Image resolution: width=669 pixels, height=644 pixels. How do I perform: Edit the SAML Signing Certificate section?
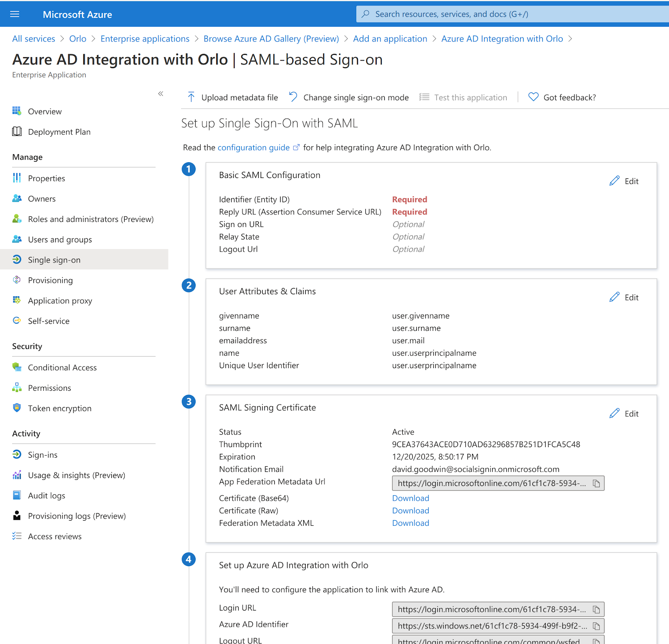coord(624,413)
